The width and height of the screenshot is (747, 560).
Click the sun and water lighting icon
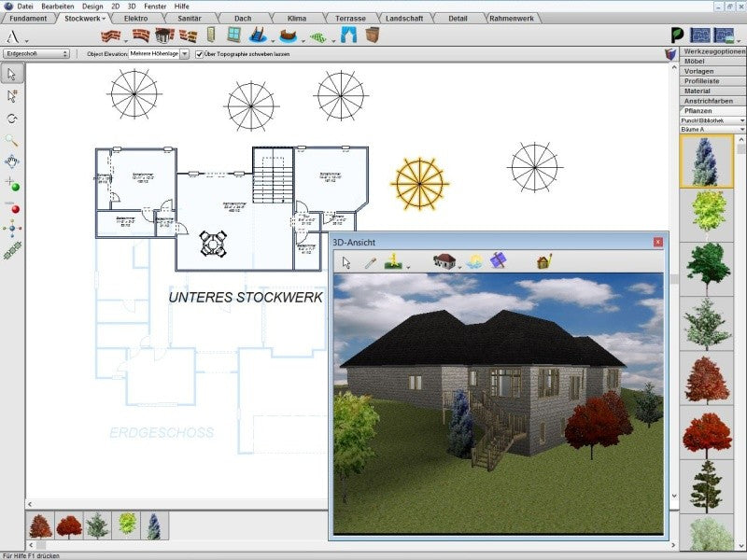(474, 261)
